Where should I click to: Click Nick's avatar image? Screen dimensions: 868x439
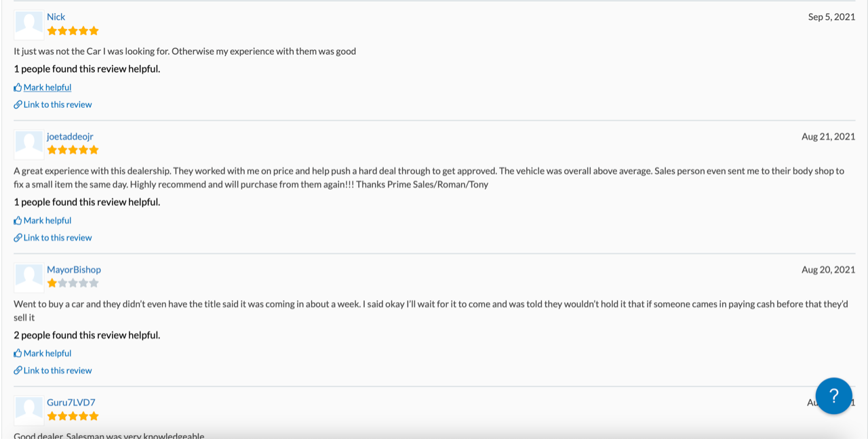[x=29, y=24]
